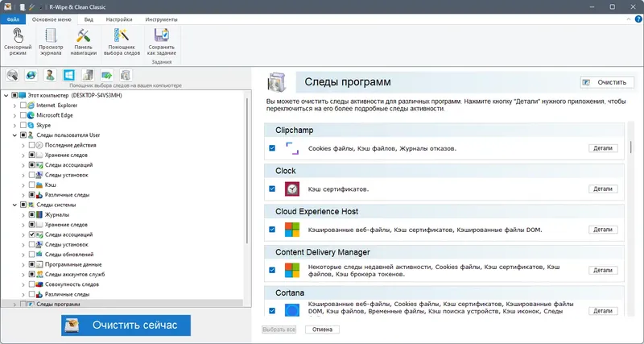The width and height of the screenshot is (644, 344).
Task: Click the tree panel vertical scrollbar
Action: click(247, 171)
